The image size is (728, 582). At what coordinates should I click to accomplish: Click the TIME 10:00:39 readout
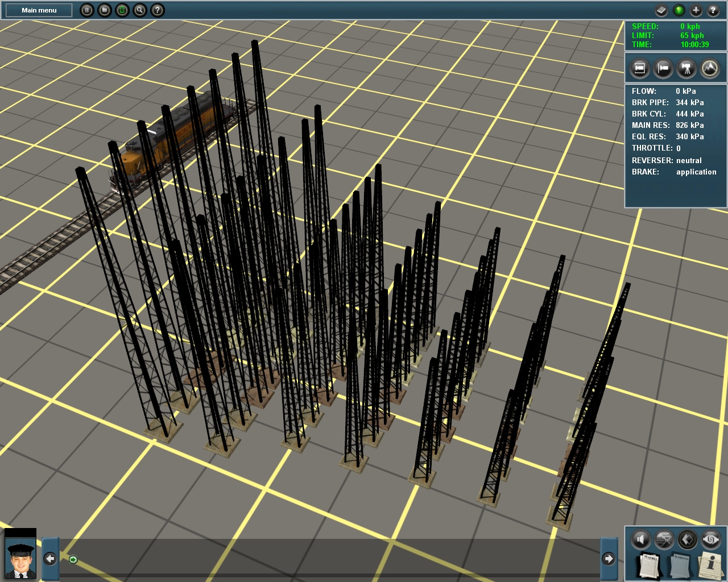671,44
